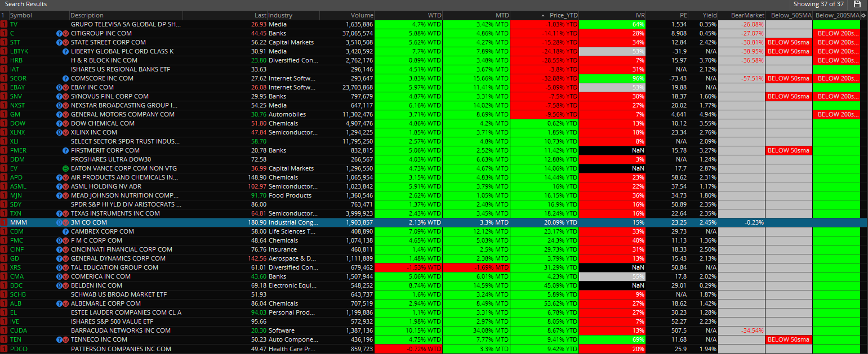This screenshot has height=354, width=868.
Task: Click the lightbulb icon beside EBAY INC COM
Action: pos(60,87)
